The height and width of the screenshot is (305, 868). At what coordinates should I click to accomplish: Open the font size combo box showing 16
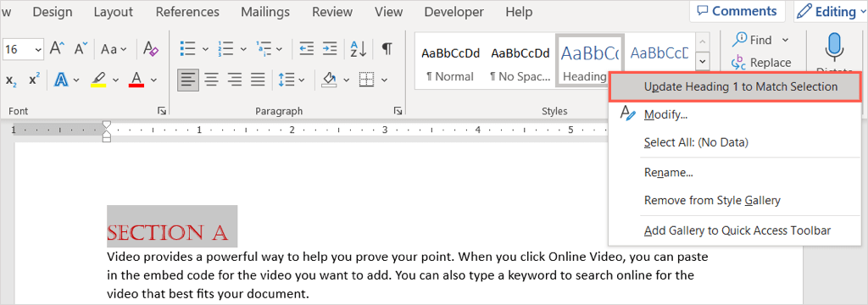[x=23, y=49]
